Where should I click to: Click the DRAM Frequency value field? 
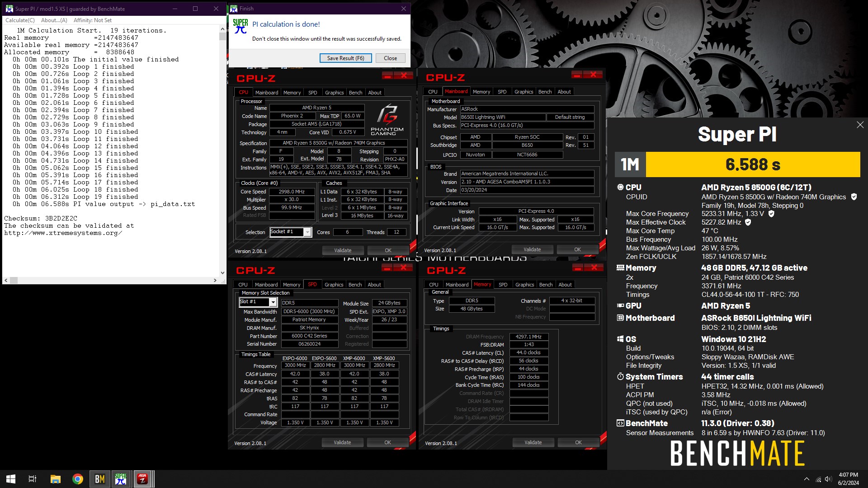(x=529, y=337)
